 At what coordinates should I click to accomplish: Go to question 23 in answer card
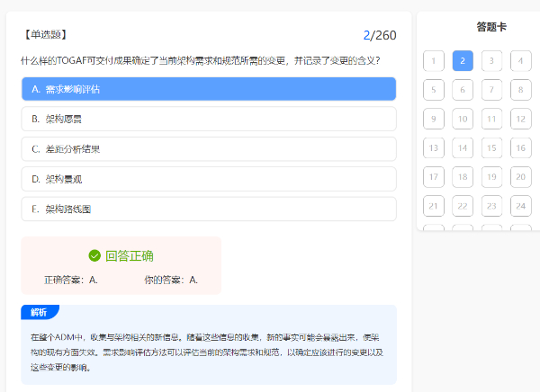[x=491, y=206]
